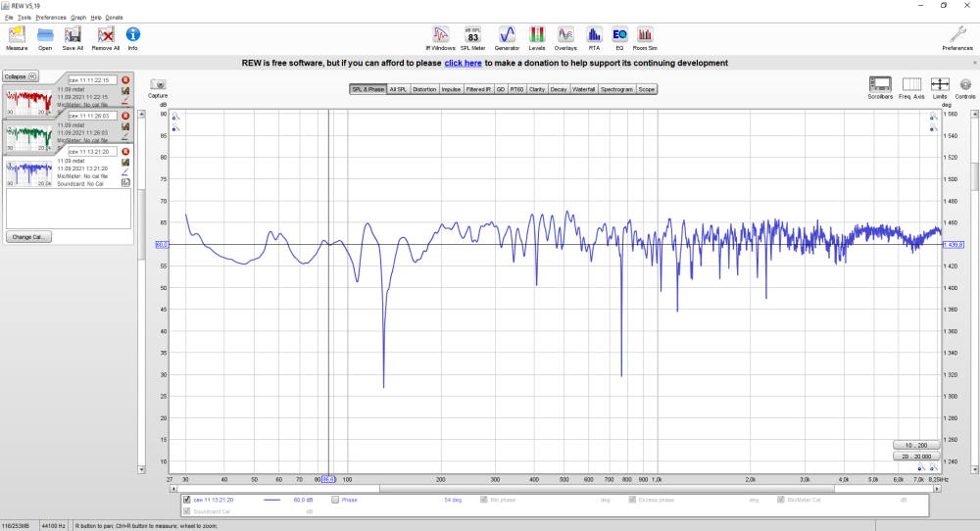This screenshot has height=531, width=980.
Task: Remove all measurements from the list
Action: coord(106,38)
